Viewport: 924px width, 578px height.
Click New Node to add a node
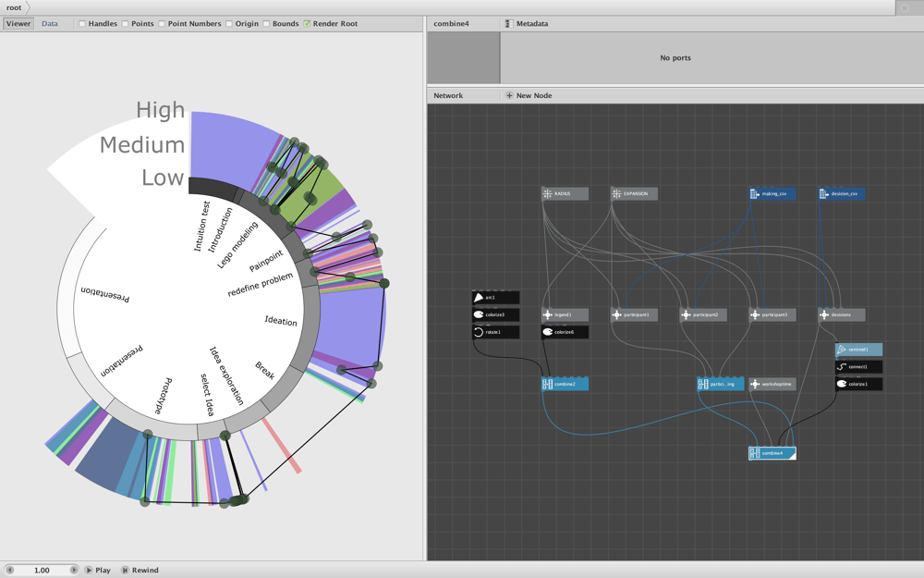(x=529, y=95)
